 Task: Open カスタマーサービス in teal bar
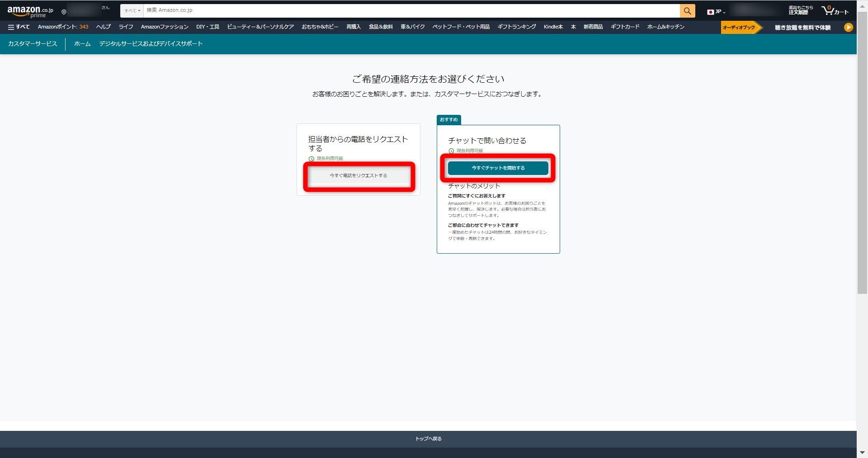(33, 44)
